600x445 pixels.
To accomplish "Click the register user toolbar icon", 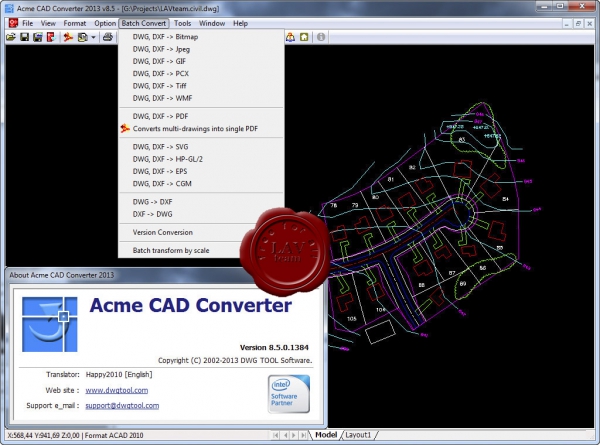I will [x=290, y=37].
